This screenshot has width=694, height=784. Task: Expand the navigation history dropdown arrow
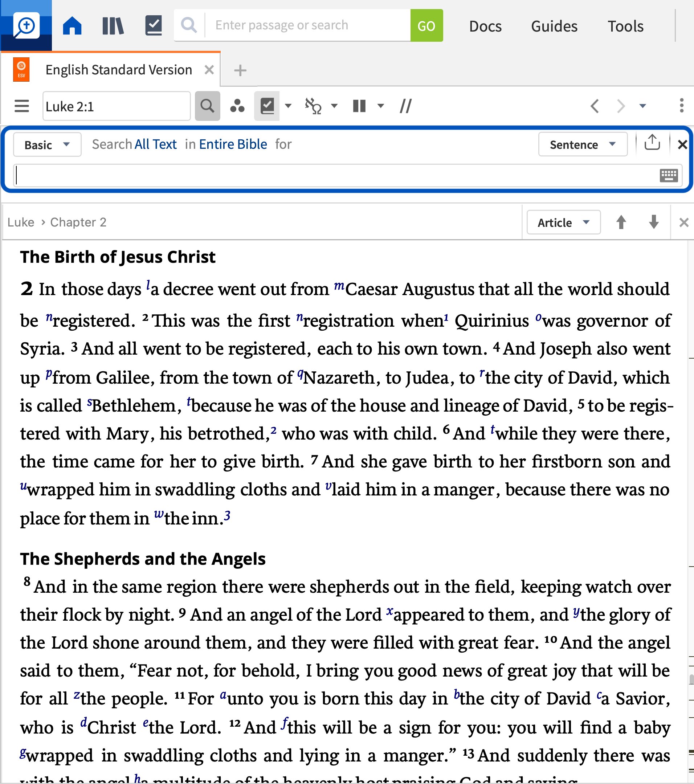[642, 106]
